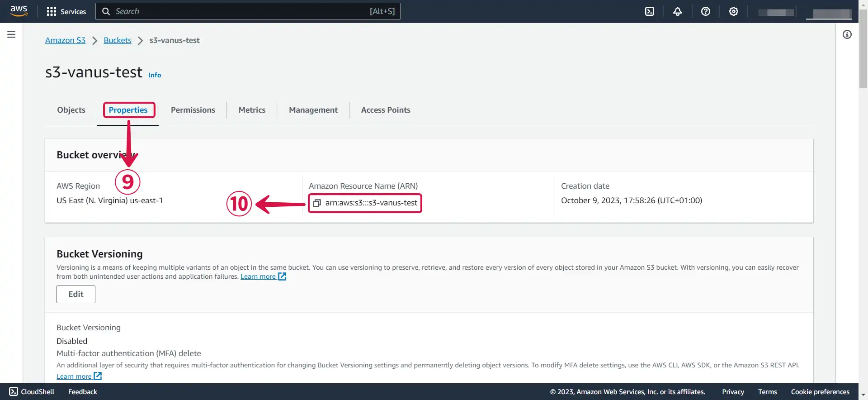Click the Info link next to bucket name
Viewport: 868px width, 400px height.
point(155,75)
